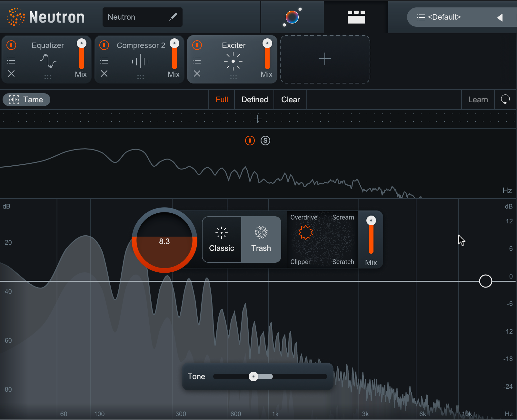Go to previous preset arrow

tap(500, 17)
